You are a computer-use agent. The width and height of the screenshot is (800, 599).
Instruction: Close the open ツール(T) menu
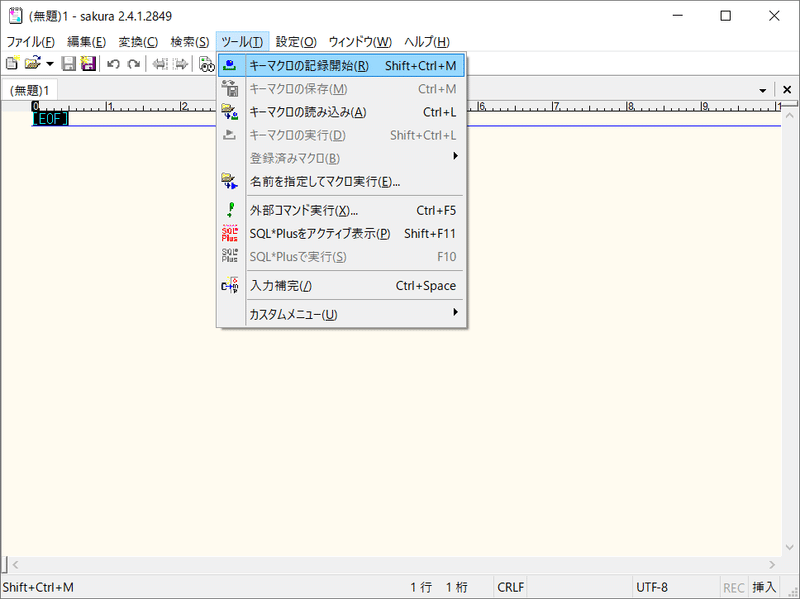click(242, 42)
